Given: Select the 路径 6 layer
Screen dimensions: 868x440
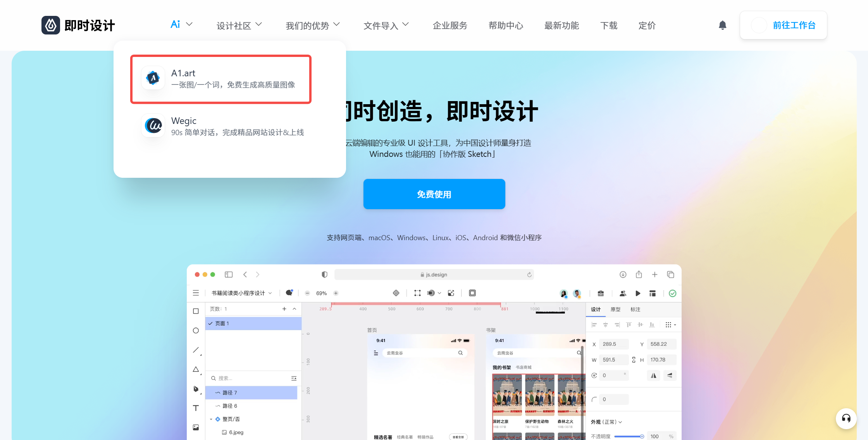Looking at the screenshot, I should [251, 406].
